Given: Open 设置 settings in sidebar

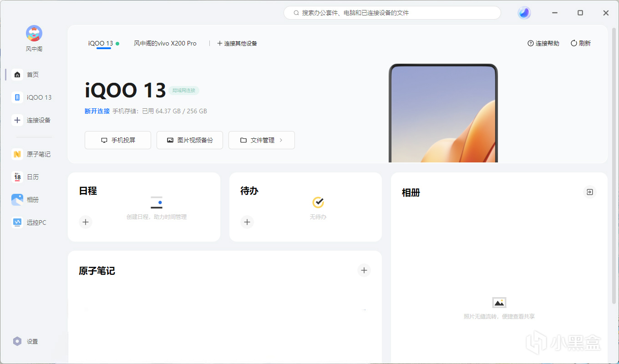Looking at the screenshot, I should click(x=25, y=341).
